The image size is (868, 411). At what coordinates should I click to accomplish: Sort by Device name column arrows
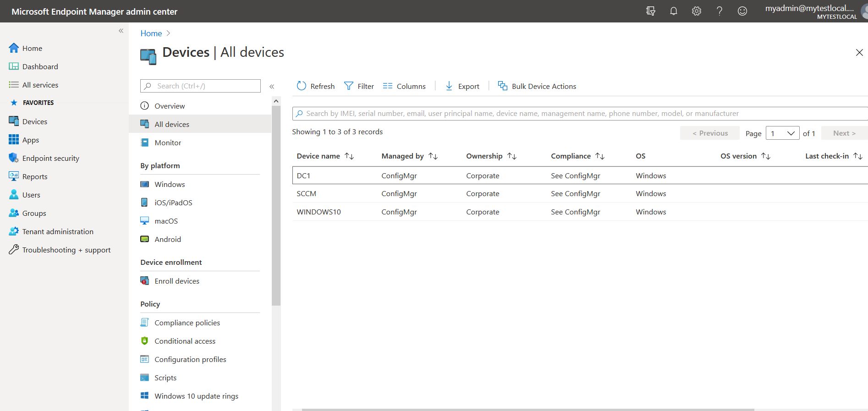349,156
